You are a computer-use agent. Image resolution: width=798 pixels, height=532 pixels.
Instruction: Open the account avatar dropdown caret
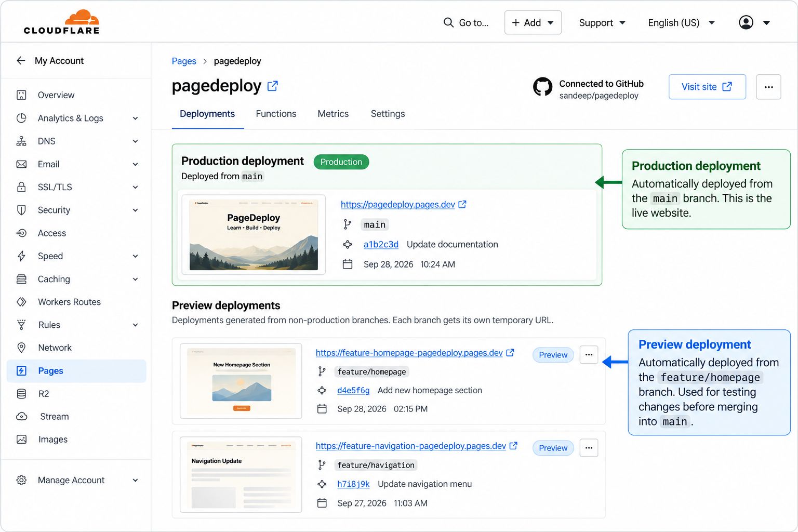coord(766,22)
